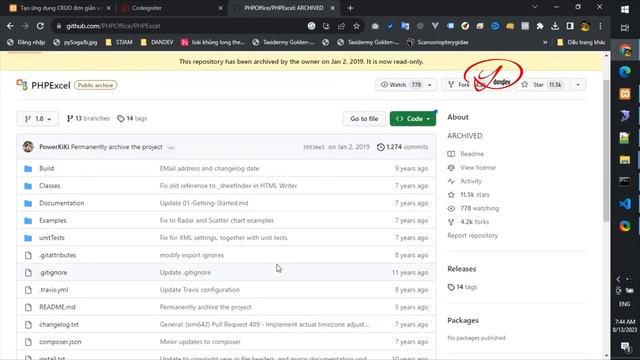Open 'Update Travis configuration' commit message
Screen dimensions: 640x360
(x=200, y=290)
